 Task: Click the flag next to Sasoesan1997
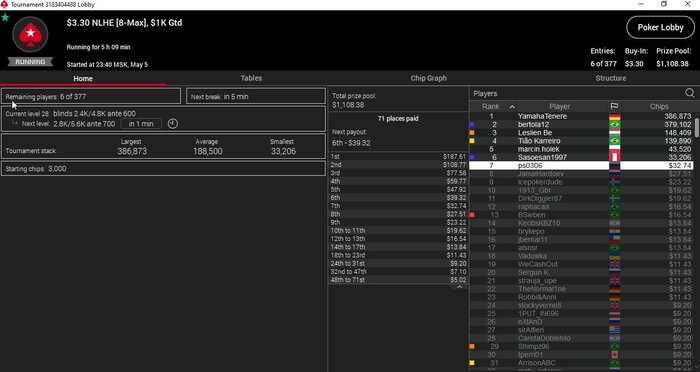coord(614,157)
